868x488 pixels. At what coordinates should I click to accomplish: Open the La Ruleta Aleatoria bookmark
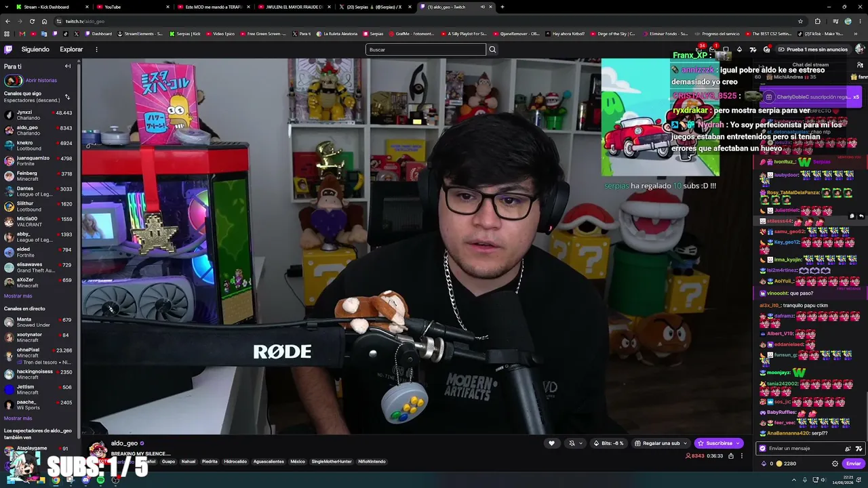[x=336, y=34]
